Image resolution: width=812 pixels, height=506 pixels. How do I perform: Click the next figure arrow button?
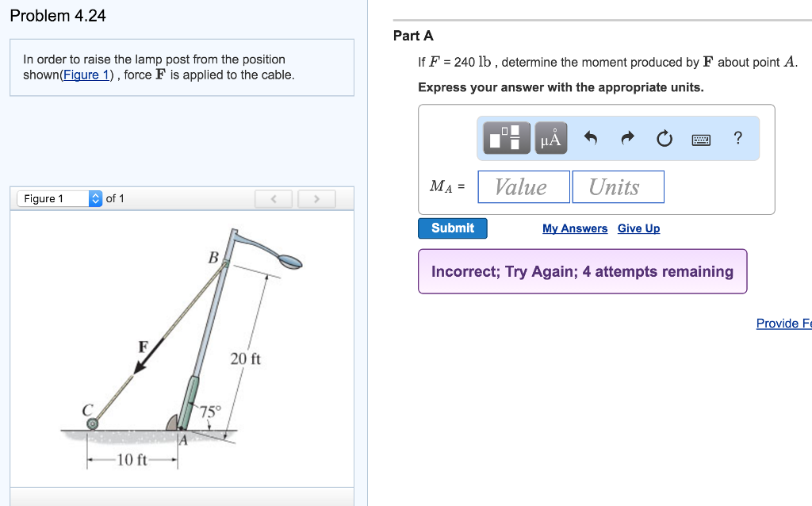pos(316,198)
